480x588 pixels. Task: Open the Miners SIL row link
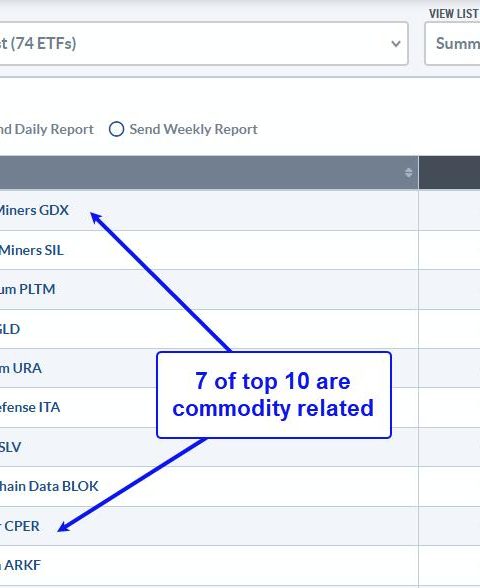pyautogui.click(x=32, y=250)
